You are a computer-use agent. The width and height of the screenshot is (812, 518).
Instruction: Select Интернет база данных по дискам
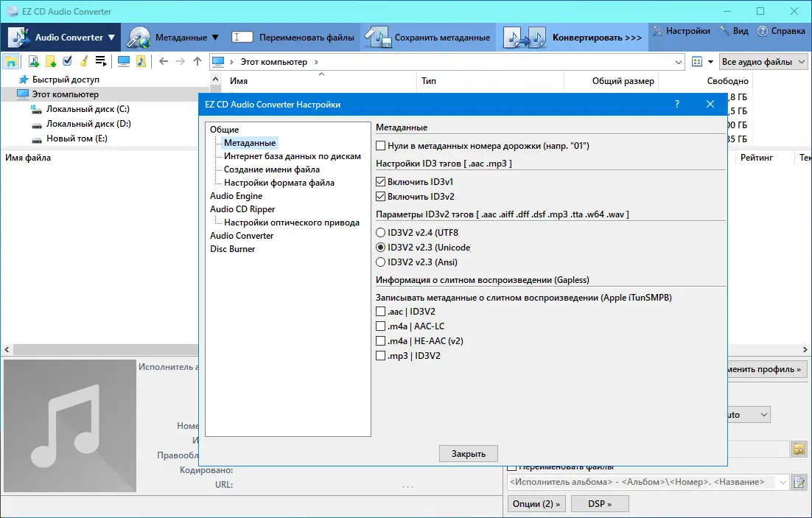pos(292,156)
